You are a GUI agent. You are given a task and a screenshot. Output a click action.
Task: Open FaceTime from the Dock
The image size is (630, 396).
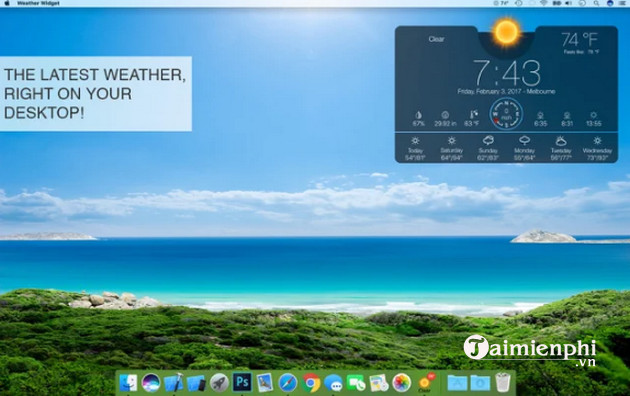click(356, 383)
